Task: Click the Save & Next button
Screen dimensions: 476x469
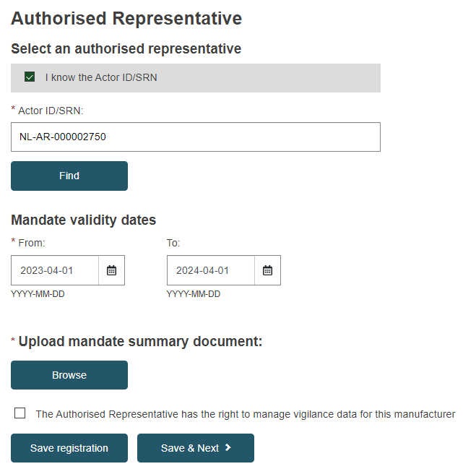Action: click(x=196, y=448)
